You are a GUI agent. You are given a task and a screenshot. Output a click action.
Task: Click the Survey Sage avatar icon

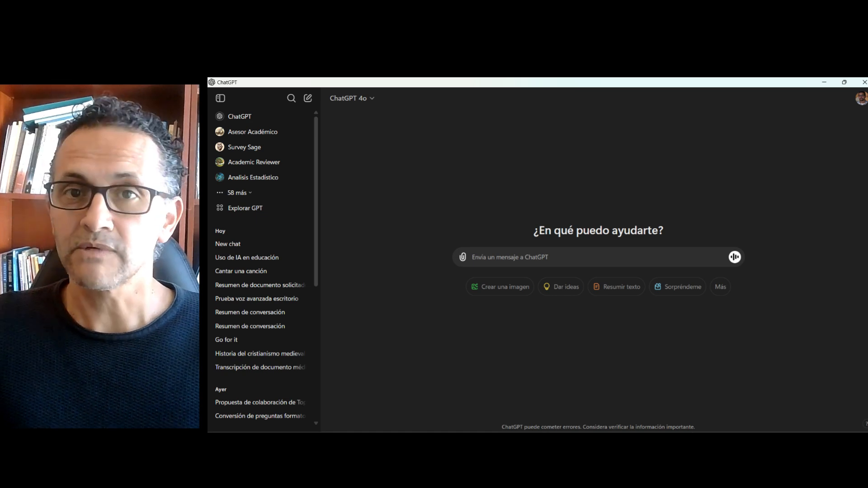click(x=220, y=147)
